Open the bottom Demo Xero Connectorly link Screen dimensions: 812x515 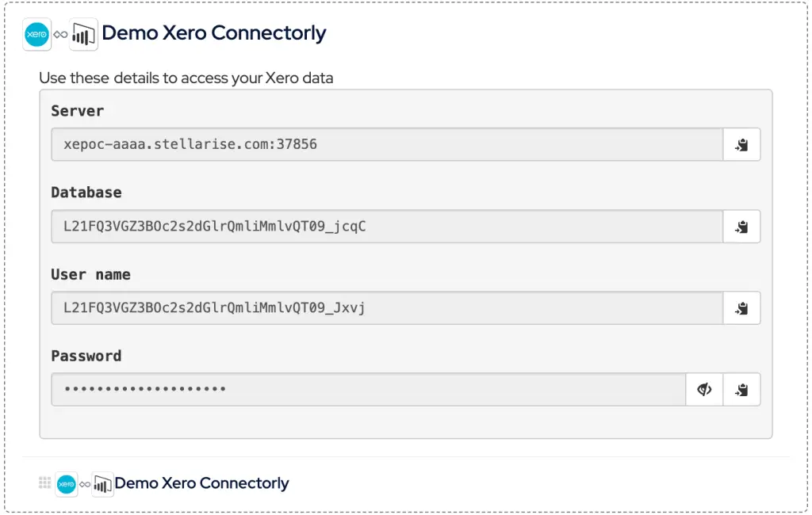(x=201, y=483)
